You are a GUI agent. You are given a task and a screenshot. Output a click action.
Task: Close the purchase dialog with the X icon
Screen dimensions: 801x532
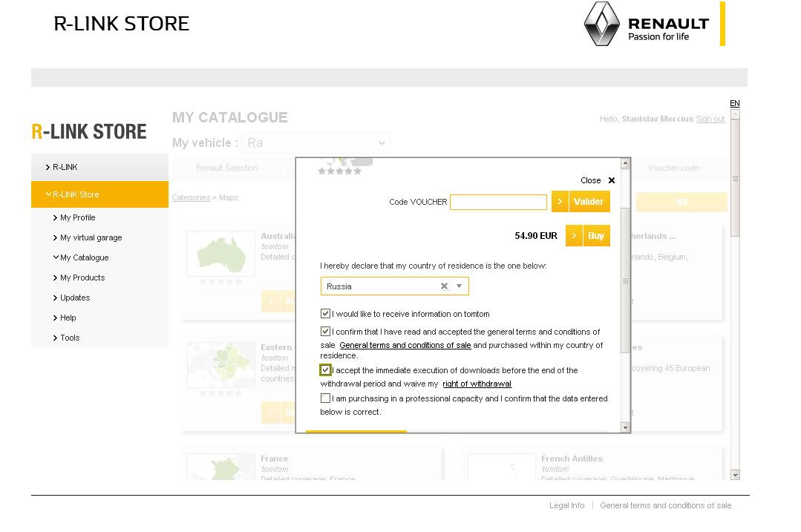click(x=612, y=180)
